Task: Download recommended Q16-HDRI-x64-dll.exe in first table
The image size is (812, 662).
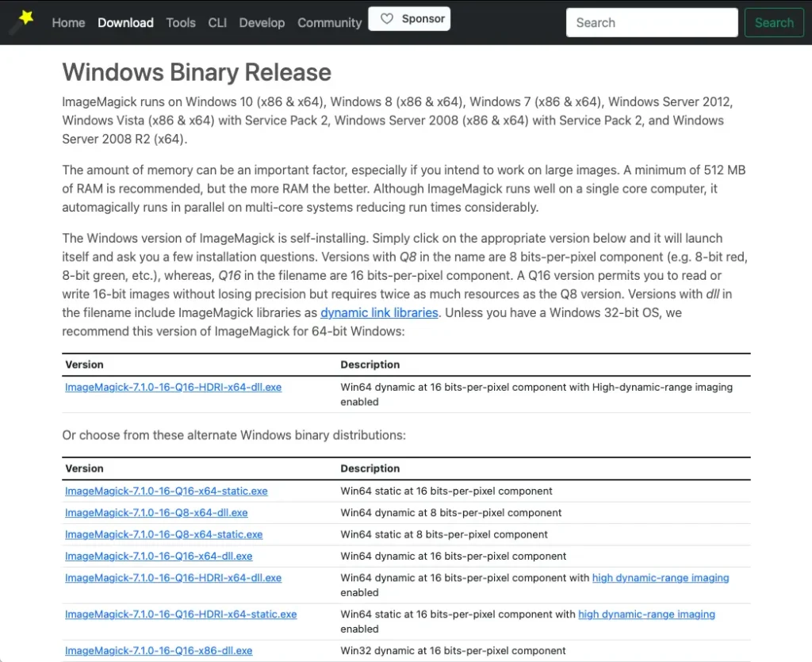Action: pos(173,387)
